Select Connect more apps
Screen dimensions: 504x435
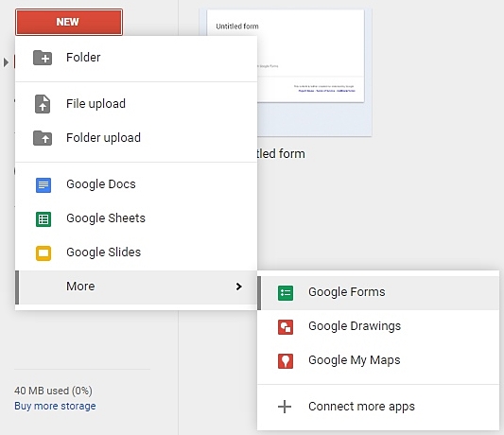pyautogui.click(x=378, y=407)
